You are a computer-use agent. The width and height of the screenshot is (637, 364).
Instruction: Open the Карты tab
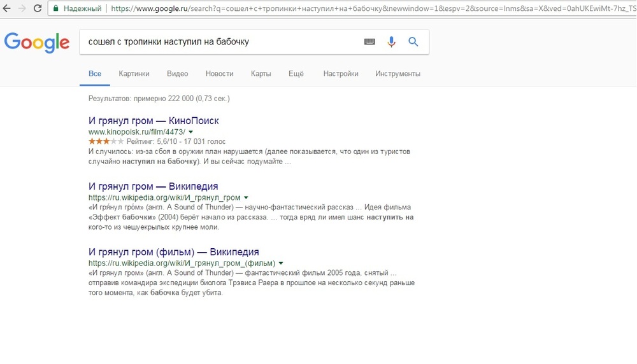click(x=261, y=74)
